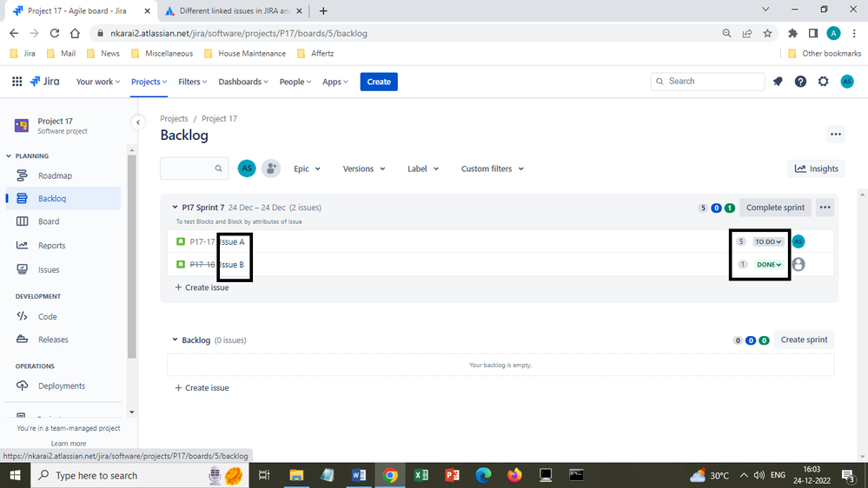Collapse the Backlog section
The height and width of the screenshot is (488, 868).
tap(175, 340)
